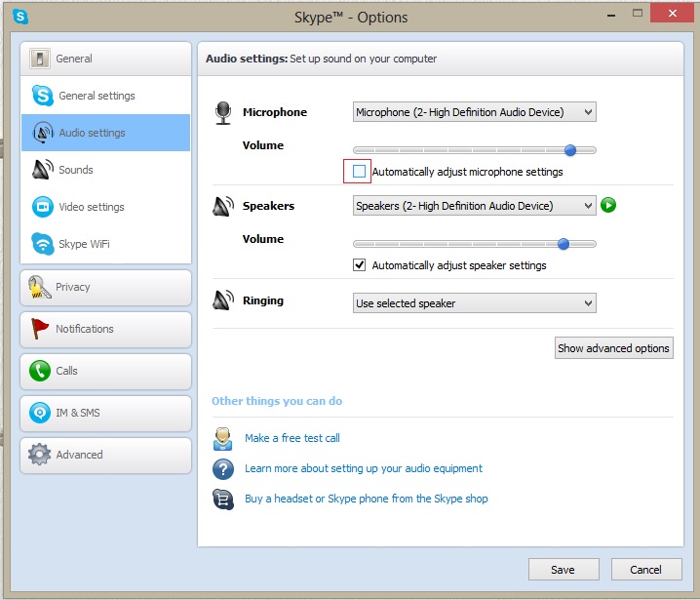Open the Ringing device dropdown
Screen dimensions: 700x600
(x=474, y=302)
